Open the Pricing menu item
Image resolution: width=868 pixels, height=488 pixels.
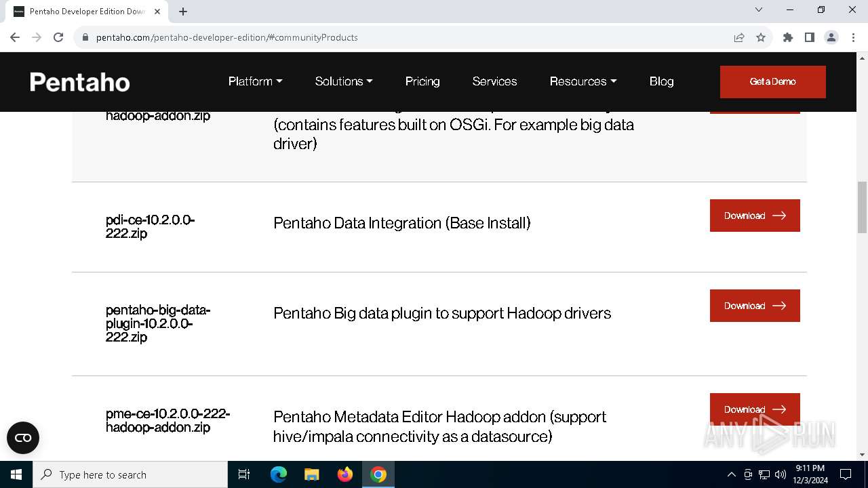click(422, 81)
